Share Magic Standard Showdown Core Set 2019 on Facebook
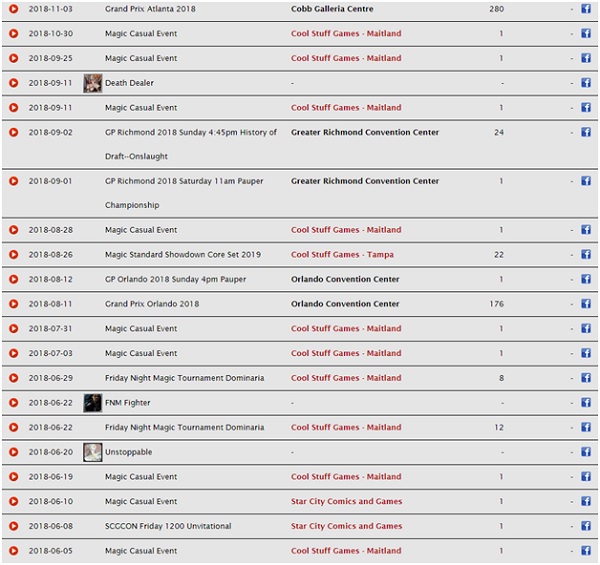The height and width of the screenshot is (565, 600). coord(586,255)
